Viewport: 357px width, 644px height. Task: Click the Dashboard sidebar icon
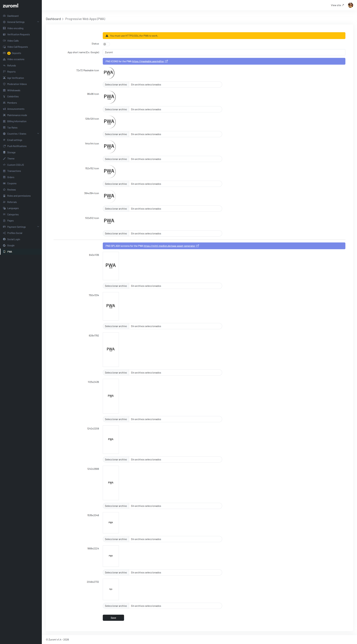point(4,16)
